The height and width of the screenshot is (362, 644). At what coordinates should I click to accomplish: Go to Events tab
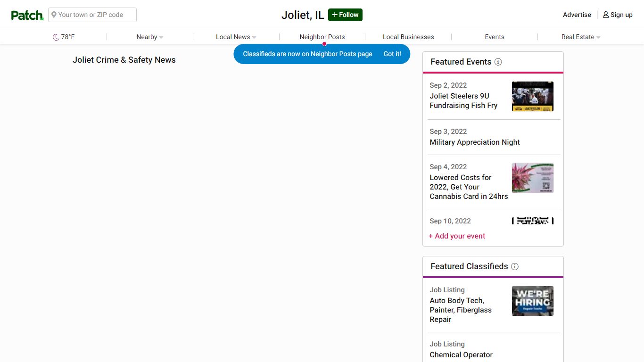point(495,37)
